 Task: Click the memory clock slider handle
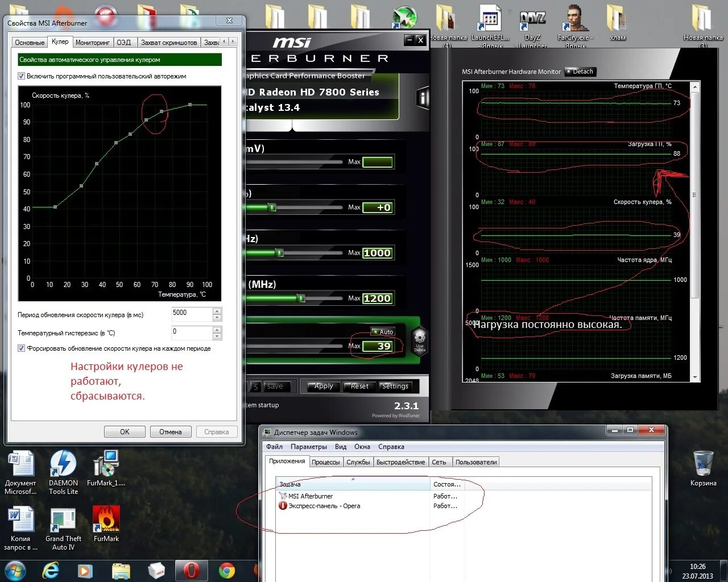(x=301, y=298)
